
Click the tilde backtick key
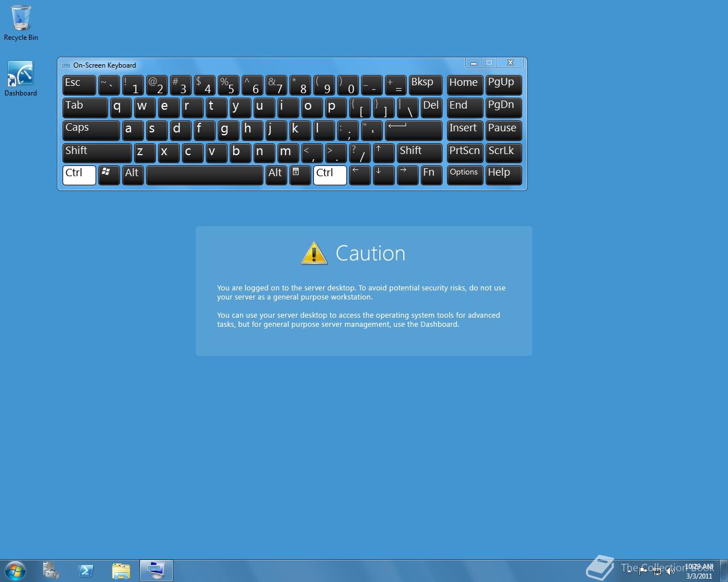109,85
